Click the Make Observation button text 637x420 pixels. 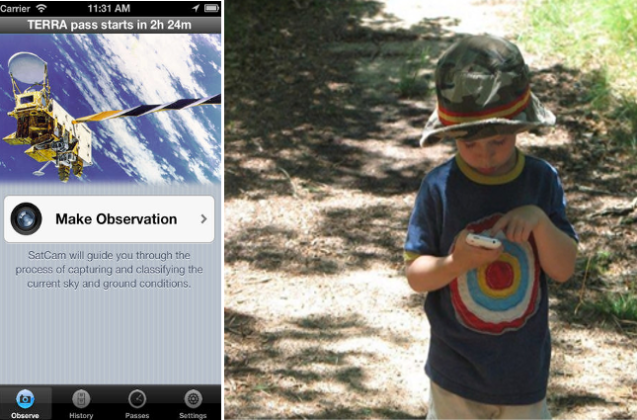pos(116,219)
